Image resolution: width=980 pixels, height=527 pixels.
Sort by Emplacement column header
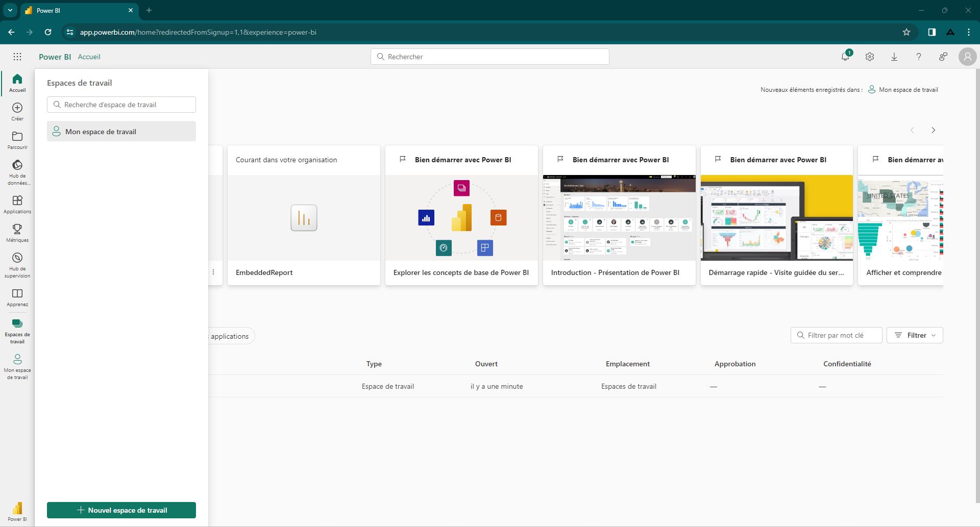(628, 364)
